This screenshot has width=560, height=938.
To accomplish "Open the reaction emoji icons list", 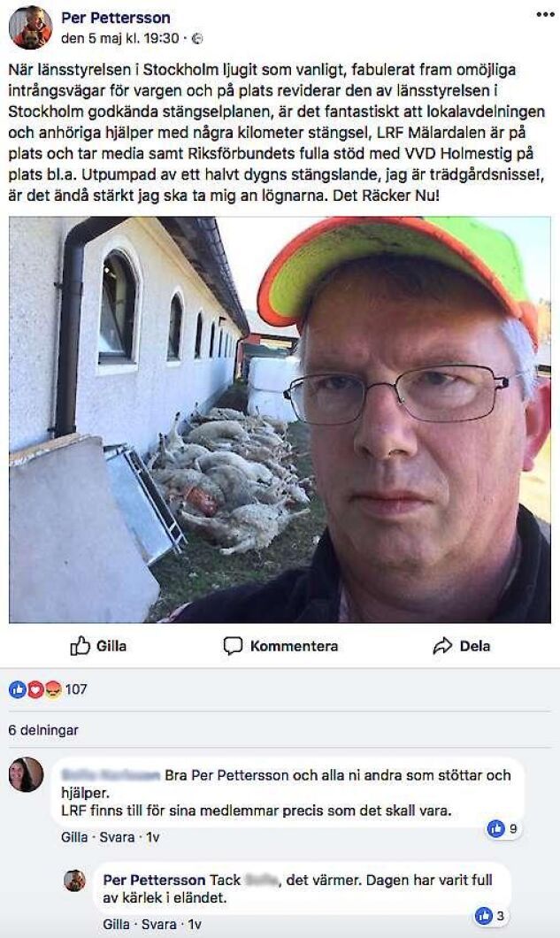I will pyautogui.click(x=35, y=689).
